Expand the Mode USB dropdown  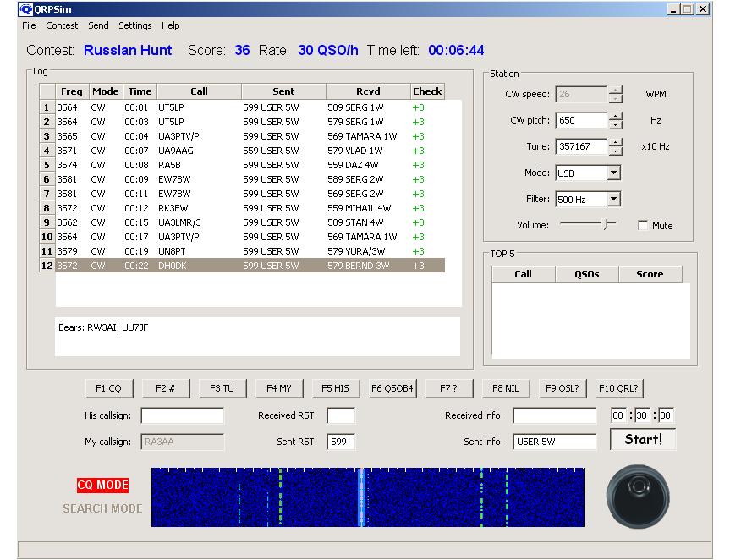[x=614, y=173]
